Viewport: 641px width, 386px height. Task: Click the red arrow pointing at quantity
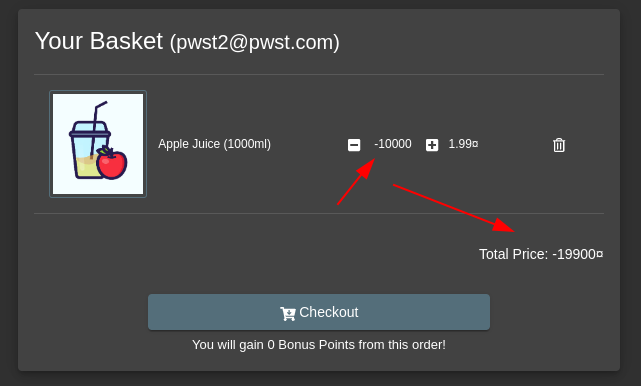pos(356,182)
